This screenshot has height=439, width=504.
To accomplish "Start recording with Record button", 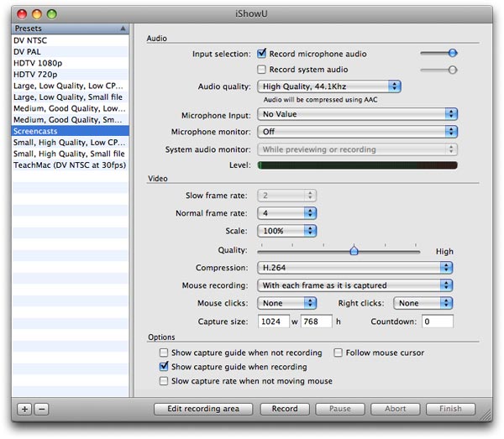I will [285, 409].
